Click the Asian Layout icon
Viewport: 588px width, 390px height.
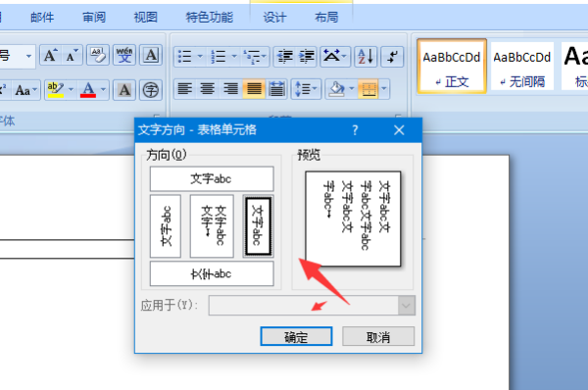tap(331, 57)
